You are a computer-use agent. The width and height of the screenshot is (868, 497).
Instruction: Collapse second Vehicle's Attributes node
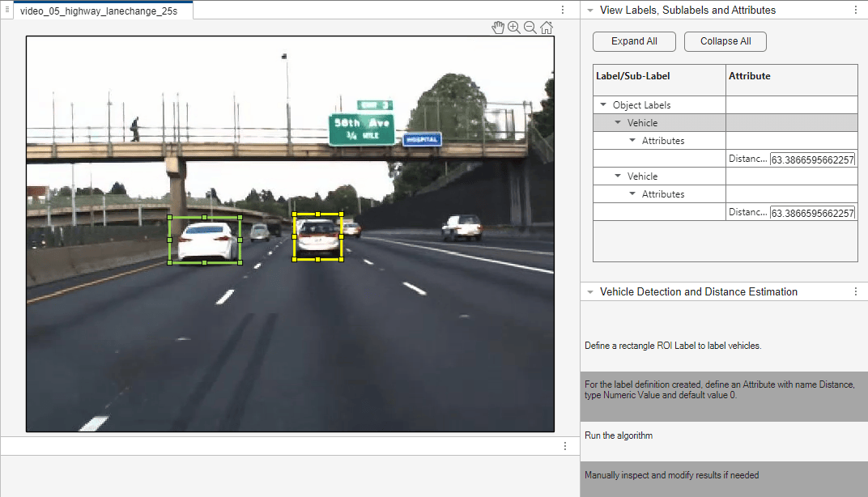[632, 193]
